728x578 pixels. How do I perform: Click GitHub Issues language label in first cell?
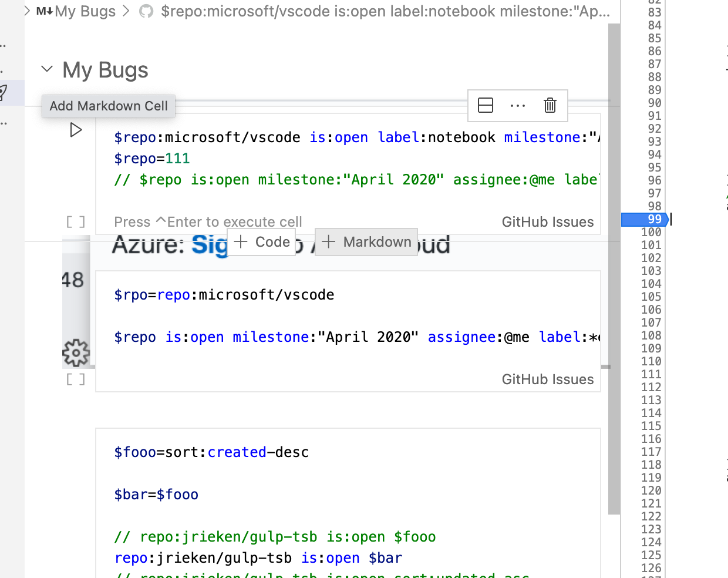[x=548, y=222]
